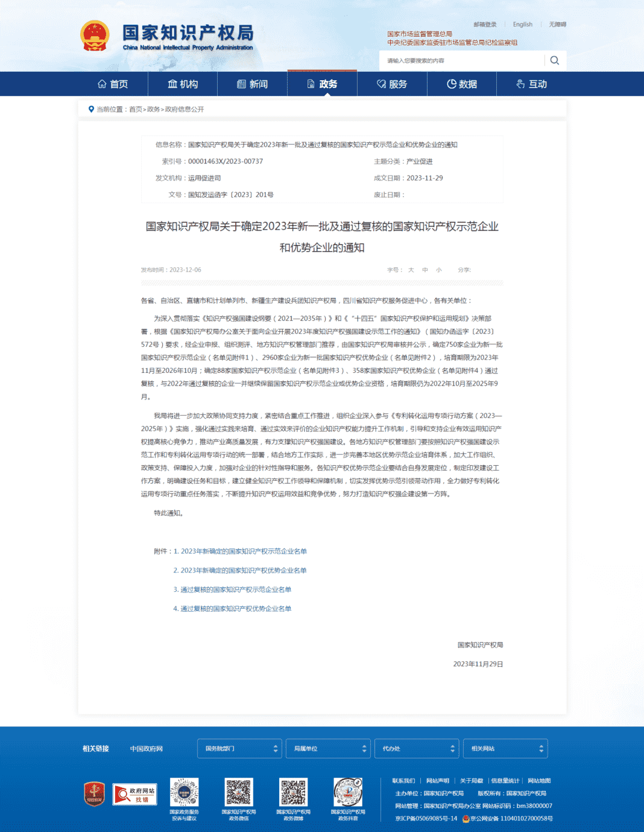Click the 网站声明 footer link
This screenshot has width=644, height=832.
[x=438, y=781]
